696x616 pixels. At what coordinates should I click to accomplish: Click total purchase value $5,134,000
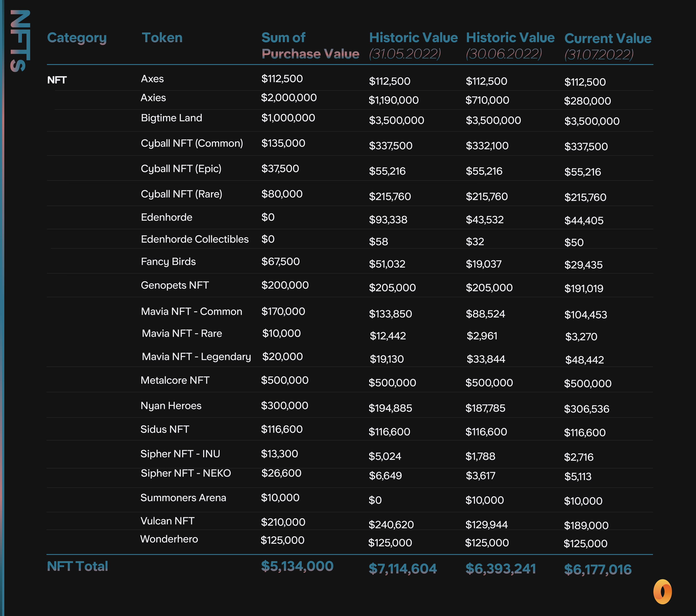[297, 566]
